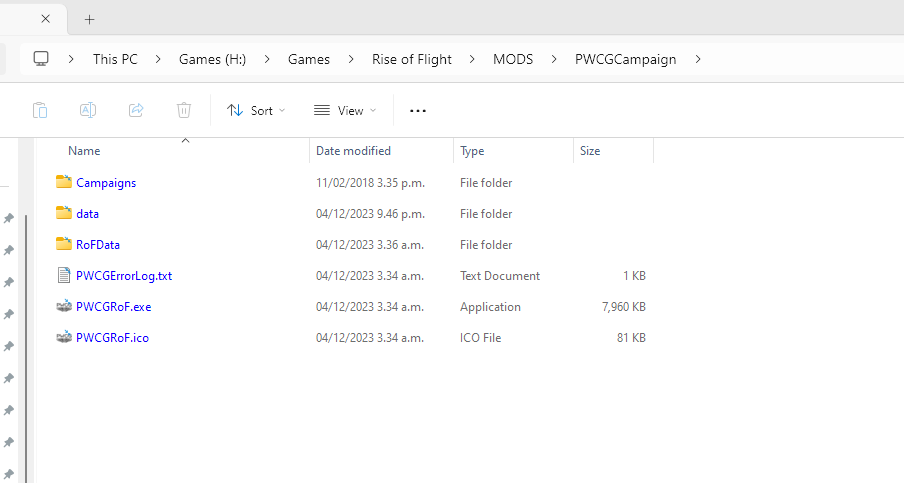The width and height of the screenshot is (904, 483).
Task: Click the computer icon in address bar
Action: click(x=41, y=59)
